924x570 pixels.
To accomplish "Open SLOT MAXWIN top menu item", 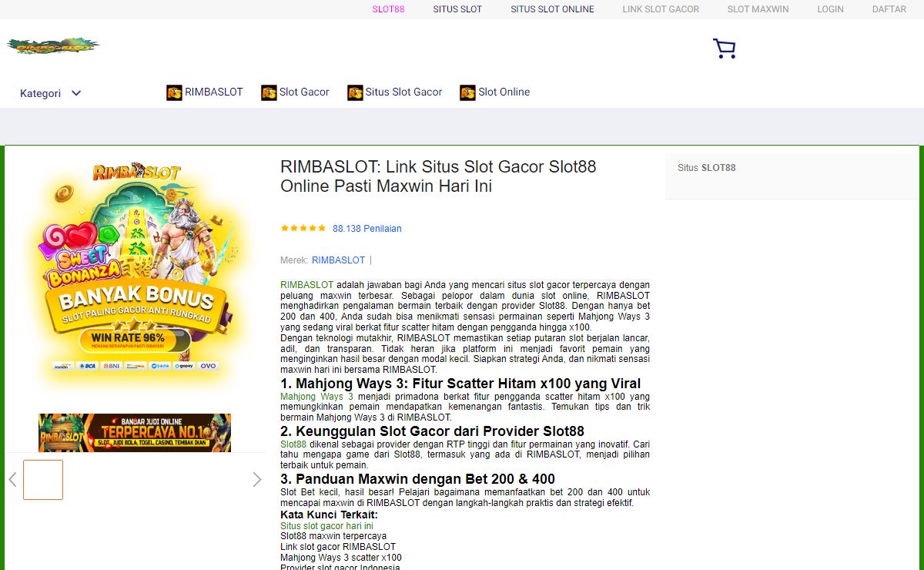I will coord(758,9).
